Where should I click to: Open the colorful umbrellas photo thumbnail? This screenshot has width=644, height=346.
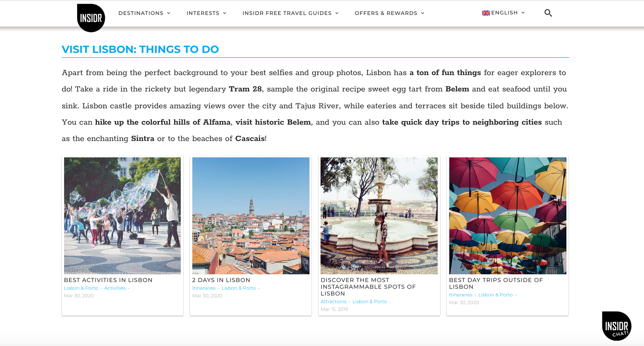(x=508, y=216)
